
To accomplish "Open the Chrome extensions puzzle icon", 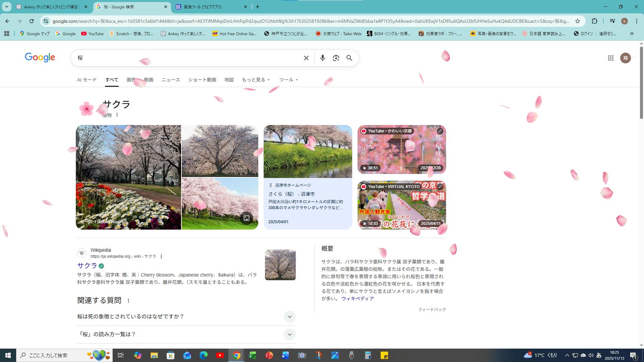I will coord(594,21).
